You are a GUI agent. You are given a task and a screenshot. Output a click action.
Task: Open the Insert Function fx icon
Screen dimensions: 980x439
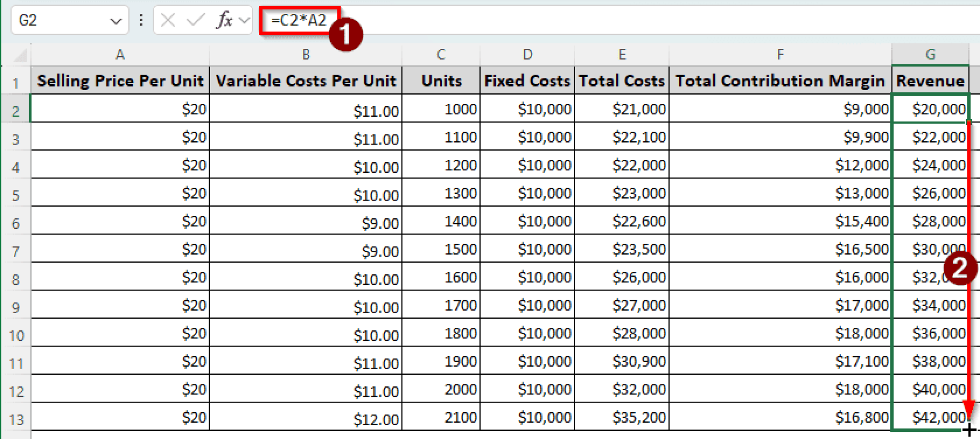click(x=224, y=20)
